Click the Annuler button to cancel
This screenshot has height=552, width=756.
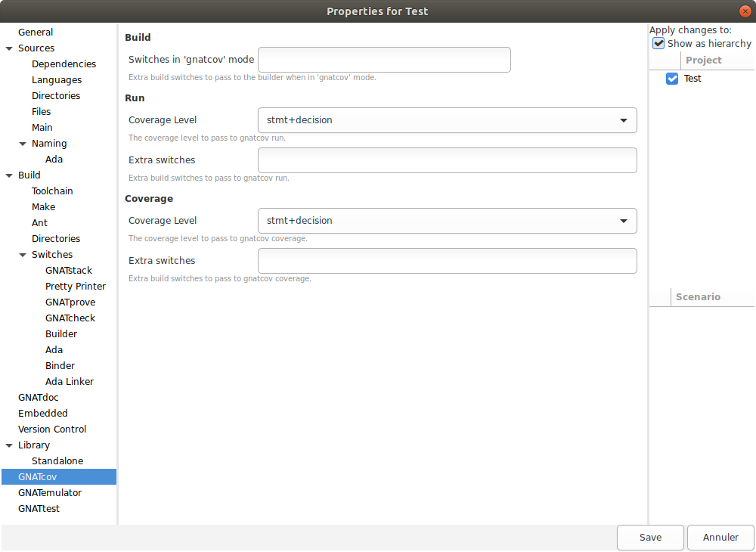[x=720, y=538]
